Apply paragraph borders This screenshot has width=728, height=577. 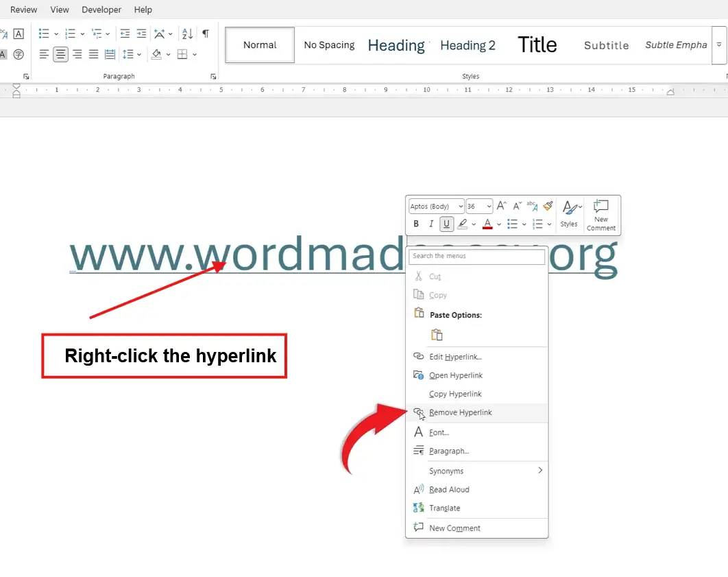click(x=182, y=54)
